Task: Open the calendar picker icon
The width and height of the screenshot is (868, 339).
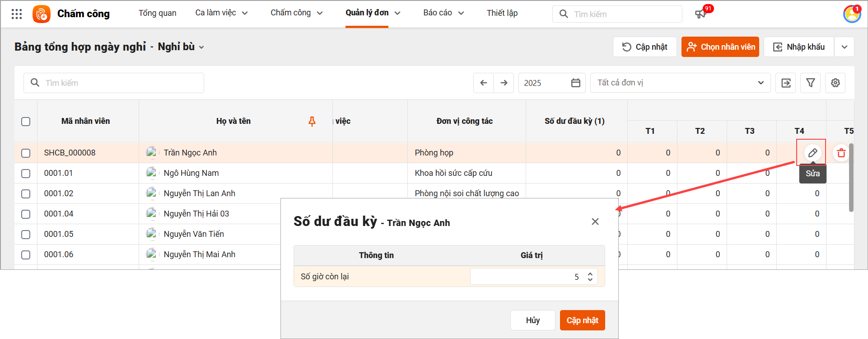Action: (576, 83)
